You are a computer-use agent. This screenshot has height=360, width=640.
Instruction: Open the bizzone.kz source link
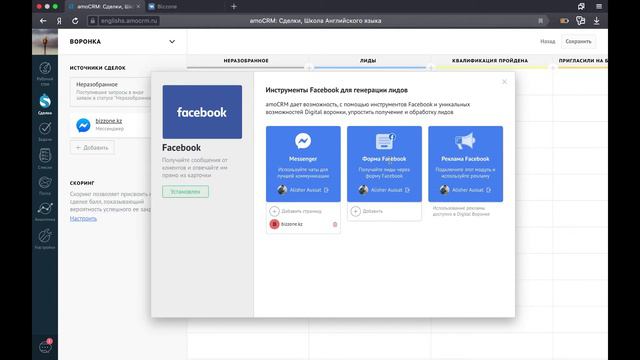coord(109,121)
